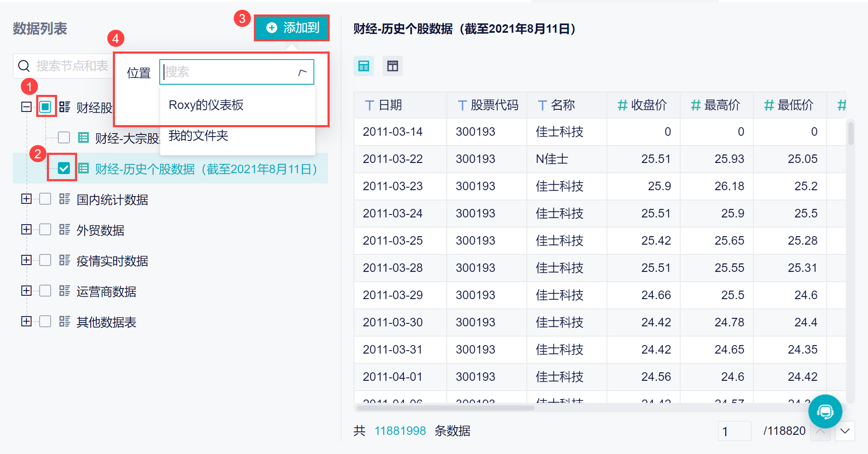Check the 疫情实时数据 checkbox
The width and height of the screenshot is (868, 454).
(x=45, y=260)
